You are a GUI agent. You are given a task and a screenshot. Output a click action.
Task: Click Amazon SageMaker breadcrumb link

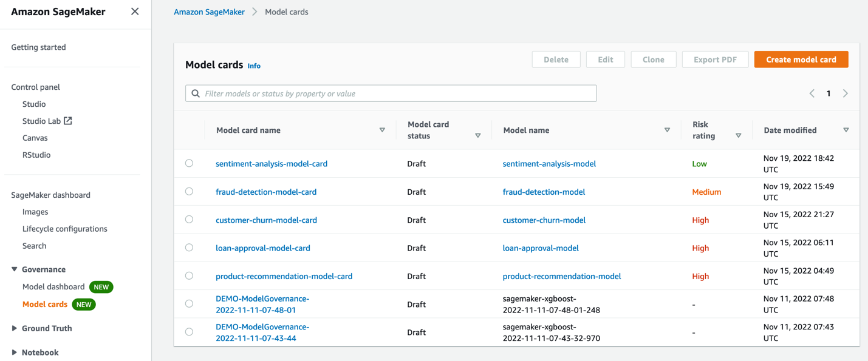coord(209,12)
